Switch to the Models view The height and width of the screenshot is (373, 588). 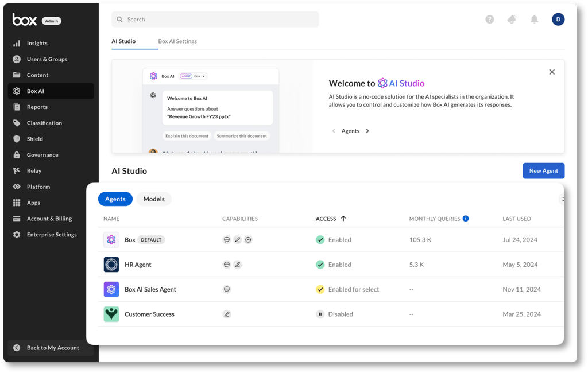pos(154,199)
